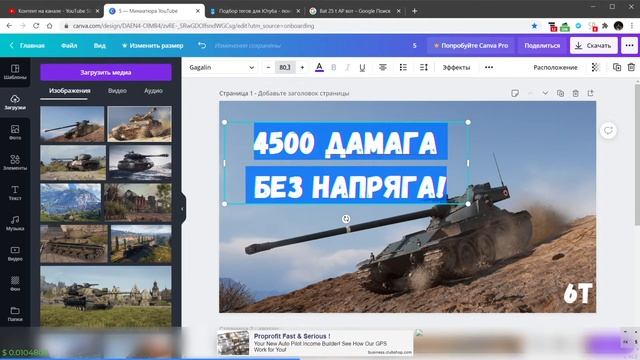Open the text color picker (A icon)
Viewport: 640px width, 360px height.
pyautogui.click(x=319, y=67)
